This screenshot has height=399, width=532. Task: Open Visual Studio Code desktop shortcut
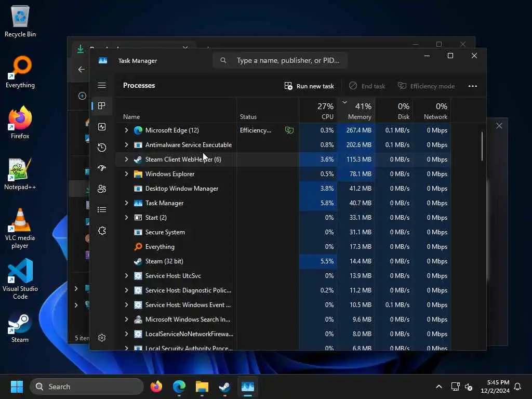pos(20,279)
